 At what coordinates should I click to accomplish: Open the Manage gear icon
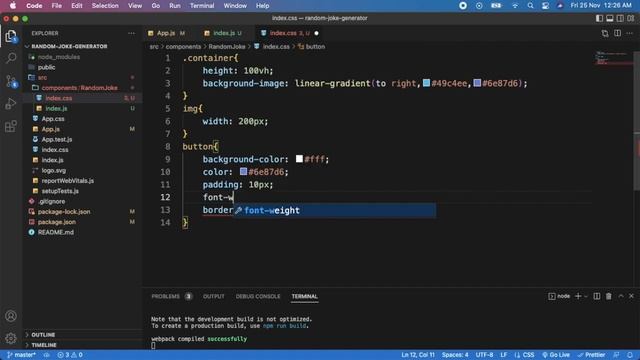(x=11, y=338)
